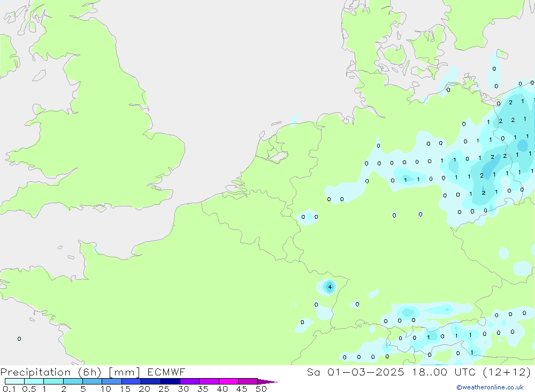Click the 'UTC' timezone label

point(465,372)
